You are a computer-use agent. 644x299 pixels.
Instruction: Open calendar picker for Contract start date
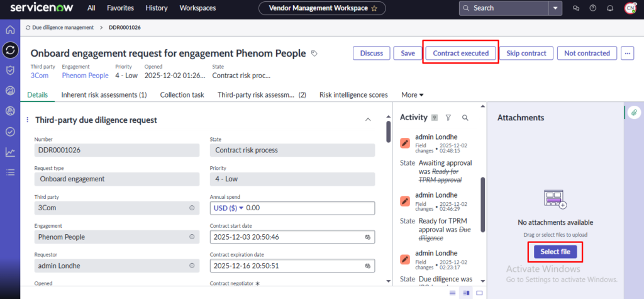(369, 237)
